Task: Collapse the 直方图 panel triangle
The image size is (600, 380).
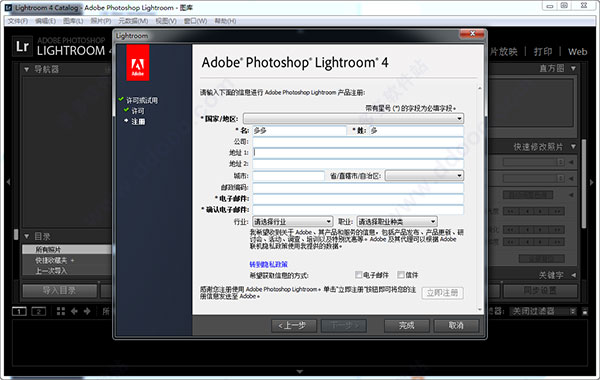Action: (x=573, y=68)
